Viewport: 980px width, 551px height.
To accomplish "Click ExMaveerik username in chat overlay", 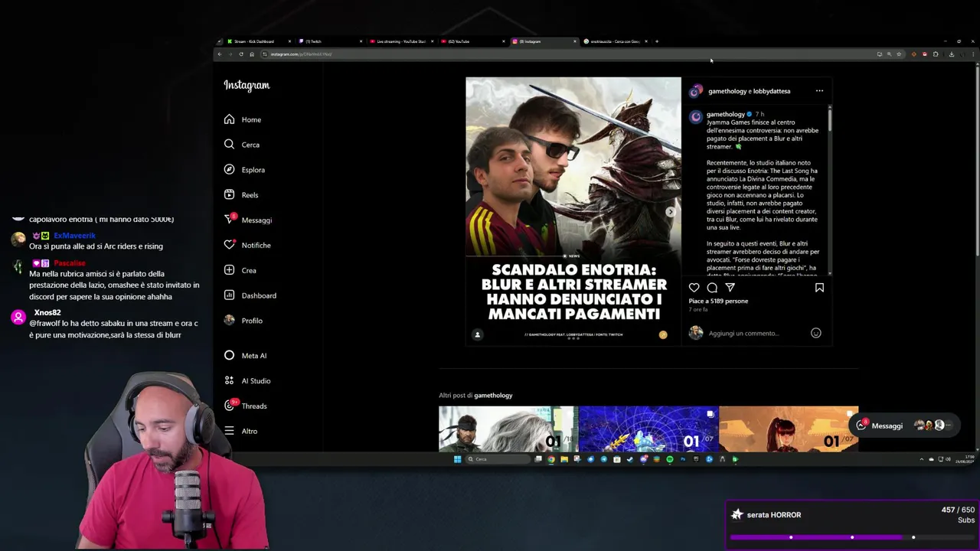I will tap(74, 236).
